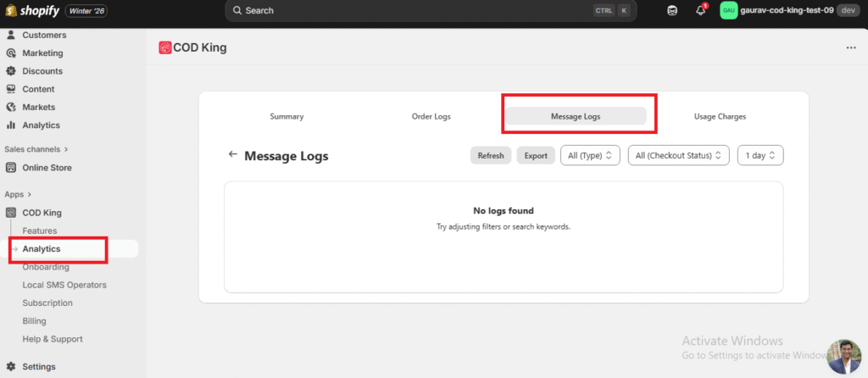Change the 1 day time range dropdown

759,156
